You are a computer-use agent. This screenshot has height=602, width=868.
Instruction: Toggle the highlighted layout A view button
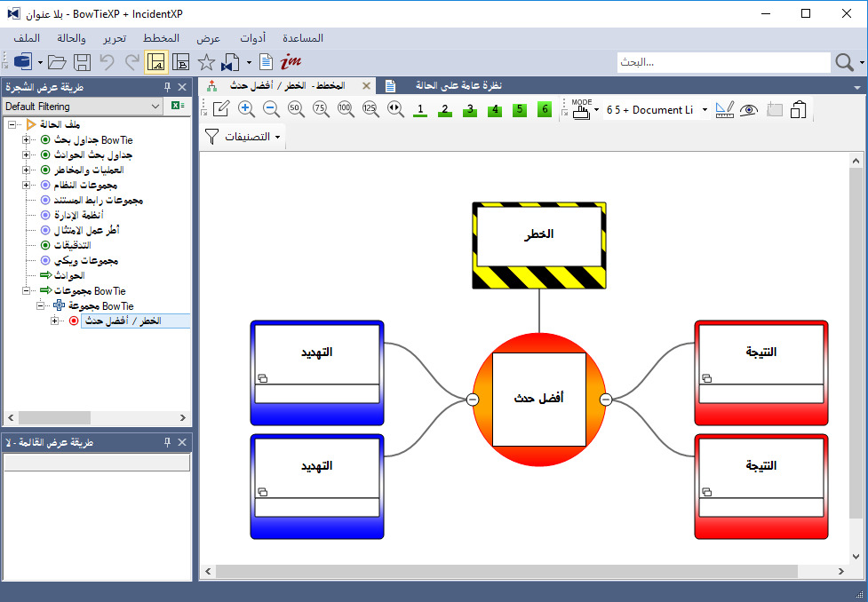[155, 62]
